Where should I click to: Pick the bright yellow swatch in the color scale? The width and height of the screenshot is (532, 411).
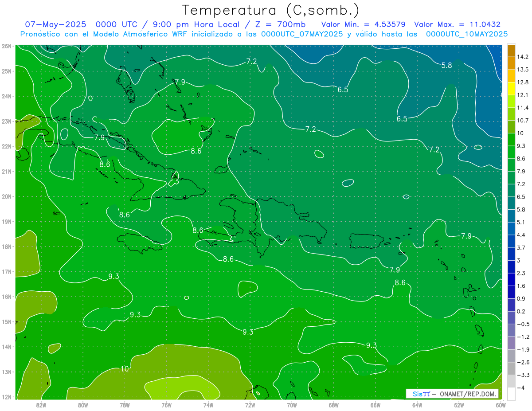click(511, 89)
